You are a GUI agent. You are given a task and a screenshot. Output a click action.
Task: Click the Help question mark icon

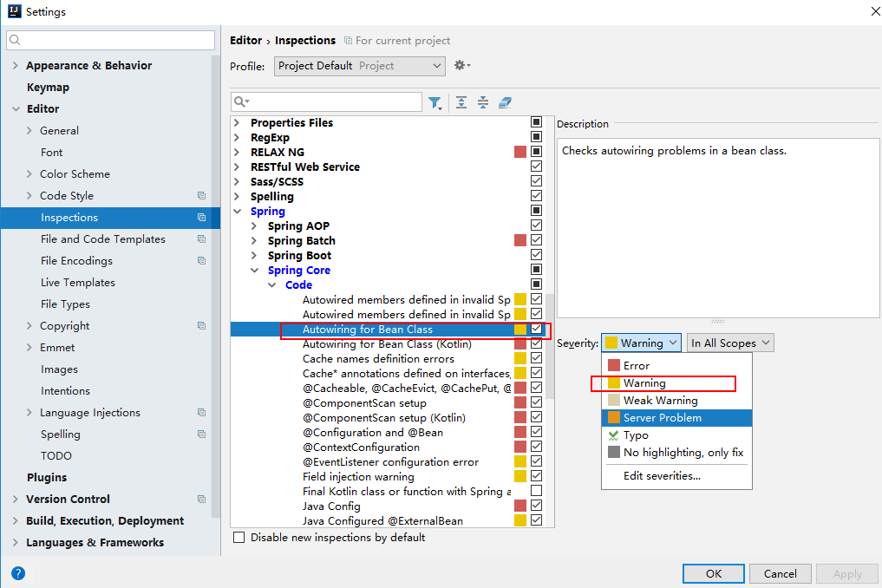pos(17,572)
